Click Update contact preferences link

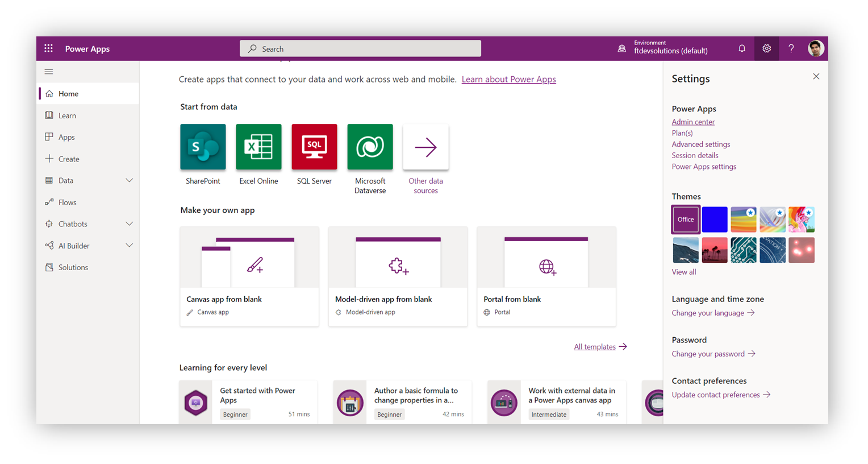[x=721, y=395]
